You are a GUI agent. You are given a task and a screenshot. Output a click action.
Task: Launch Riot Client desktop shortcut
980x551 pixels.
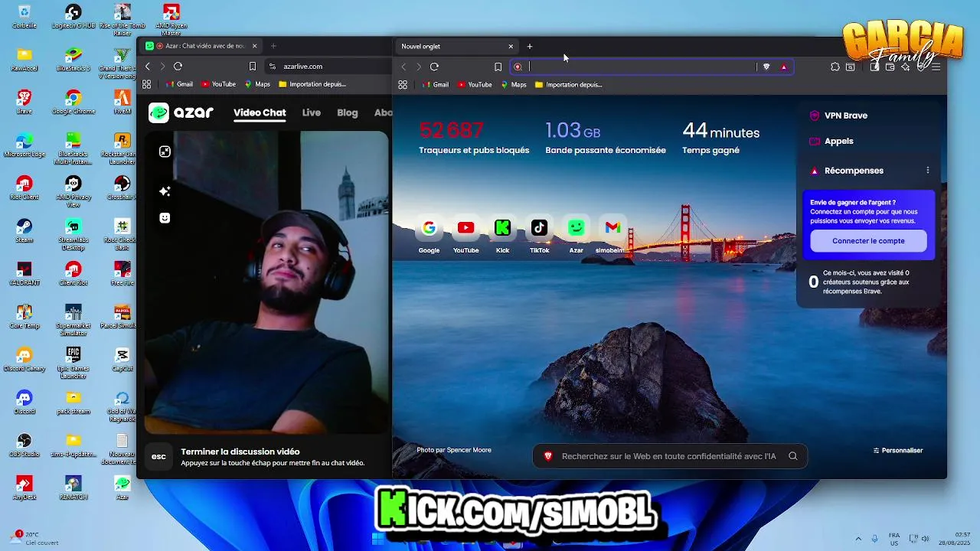click(x=24, y=187)
